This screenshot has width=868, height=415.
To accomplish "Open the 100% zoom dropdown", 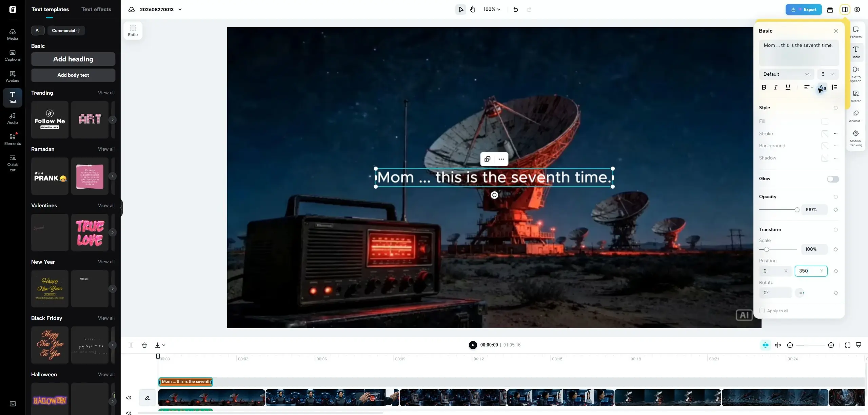I will coord(492,10).
